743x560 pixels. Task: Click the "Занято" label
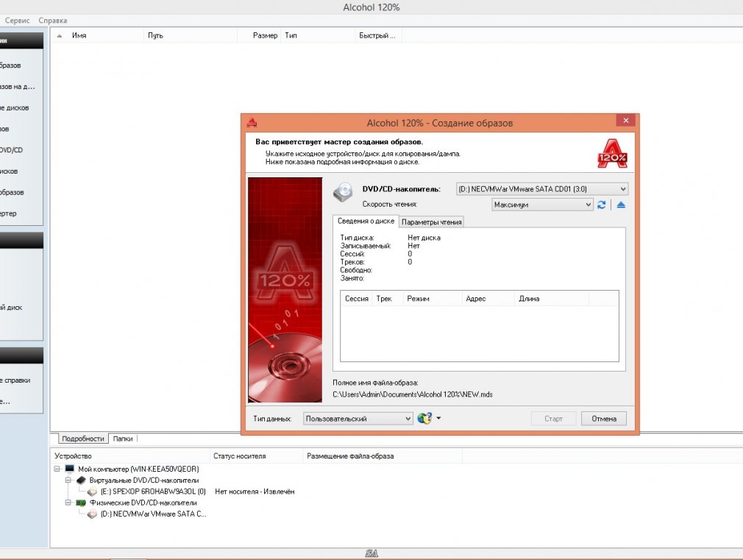(352, 278)
